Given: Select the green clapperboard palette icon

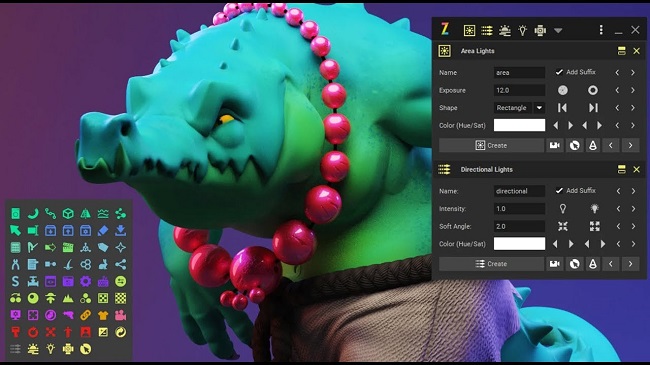Looking at the screenshot, I should 68,248.
